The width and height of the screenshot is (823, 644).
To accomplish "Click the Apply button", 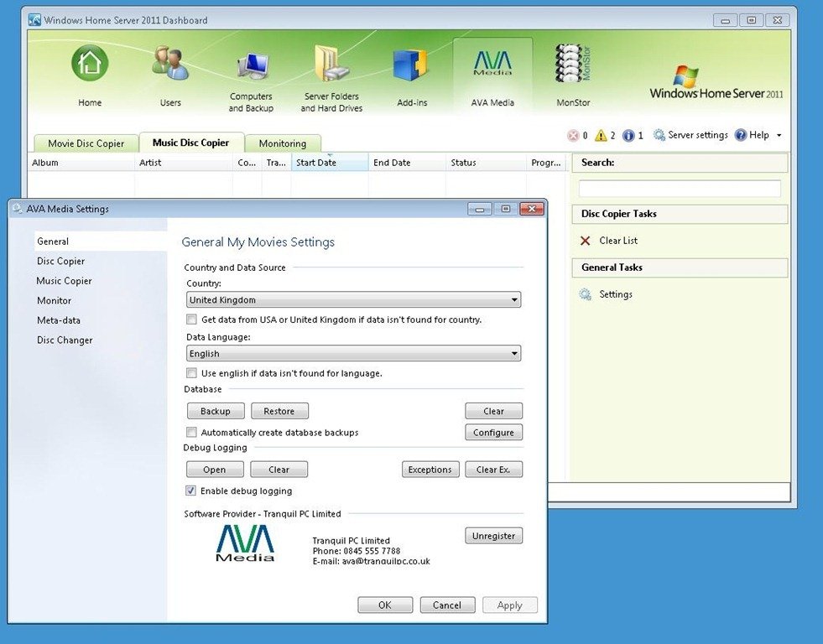I will coord(509,605).
